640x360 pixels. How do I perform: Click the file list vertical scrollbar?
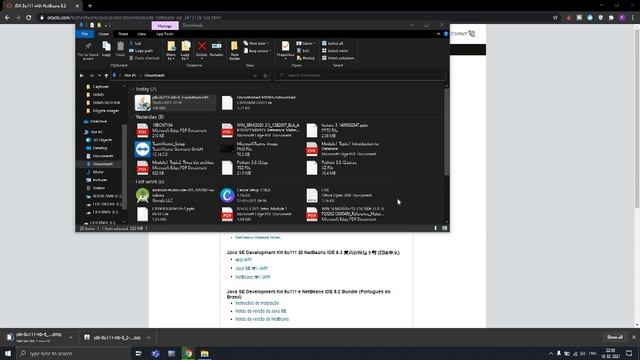coord(447,131)
